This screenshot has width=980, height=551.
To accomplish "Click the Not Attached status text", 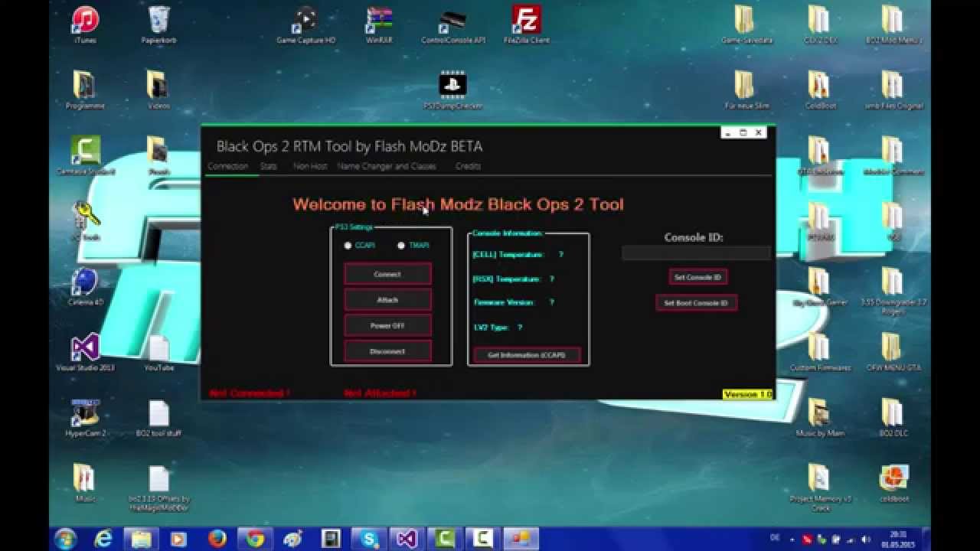I will [x=380, y=393].
